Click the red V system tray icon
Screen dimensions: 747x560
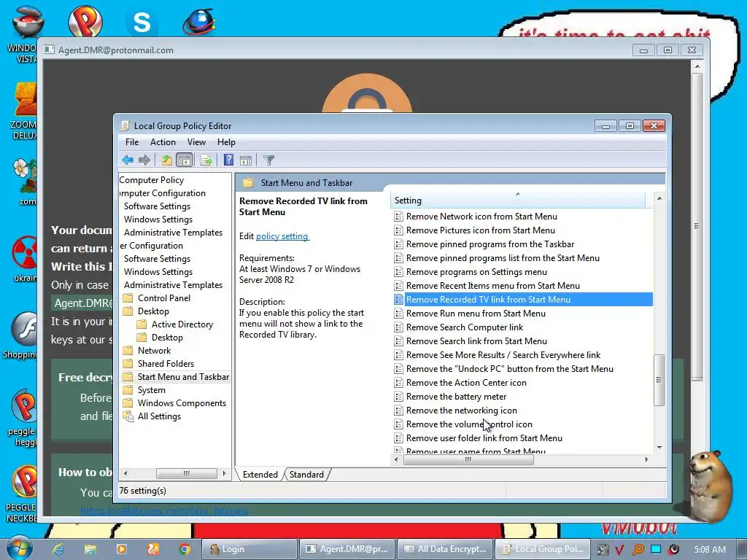click(x=619, y=550)
